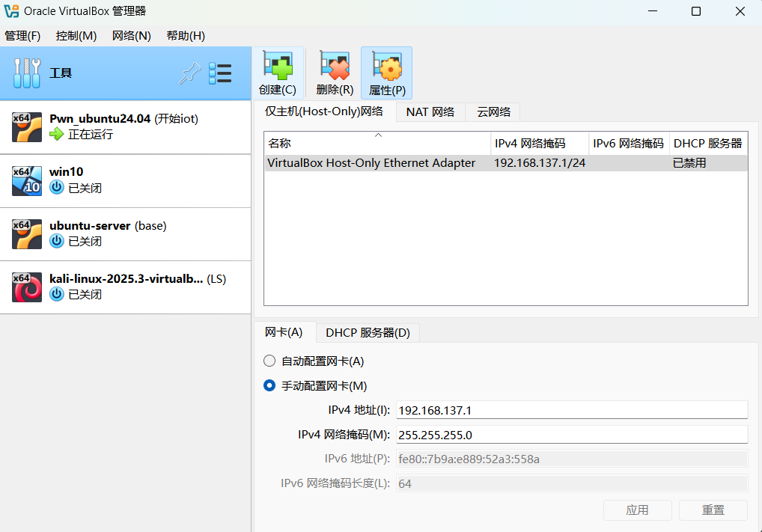Select the win10 virtual machine icon
The height and width of the screenshot is (532, 762).
(x=27, y=180)
